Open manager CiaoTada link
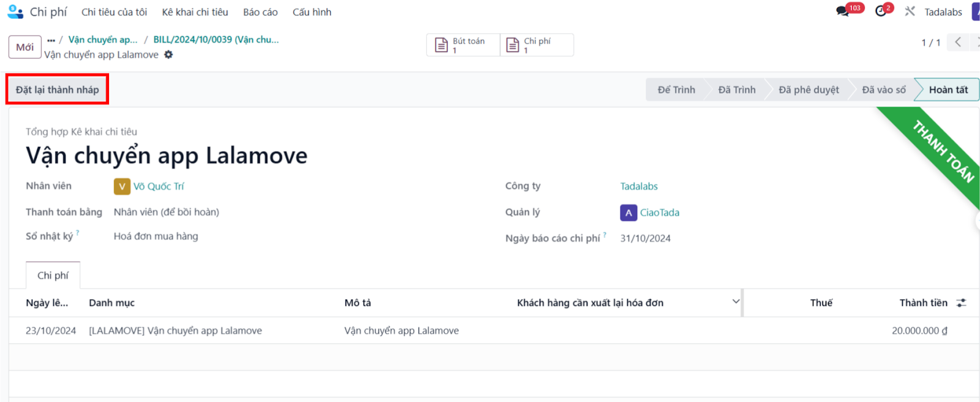980x402 pixels. click(x=660, y=213)
